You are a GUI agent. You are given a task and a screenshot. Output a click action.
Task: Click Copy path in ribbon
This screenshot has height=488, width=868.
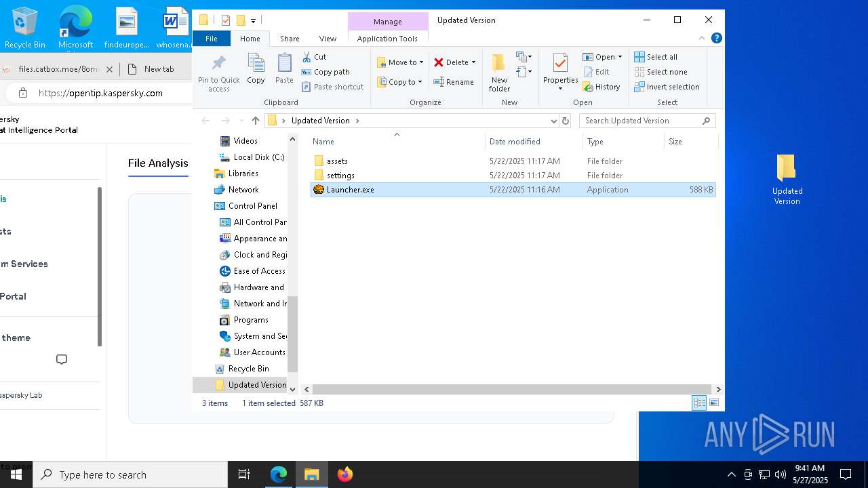coord(325,72)
